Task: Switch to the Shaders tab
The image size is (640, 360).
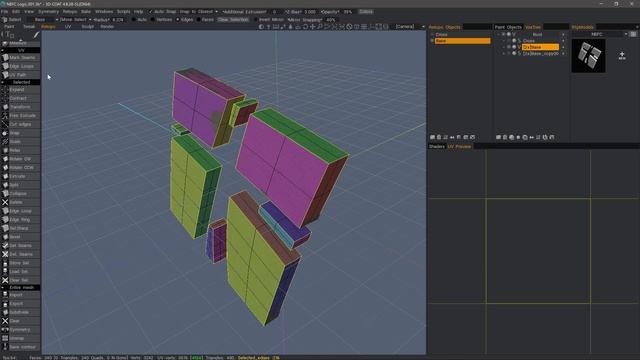Action: point(436,146)
